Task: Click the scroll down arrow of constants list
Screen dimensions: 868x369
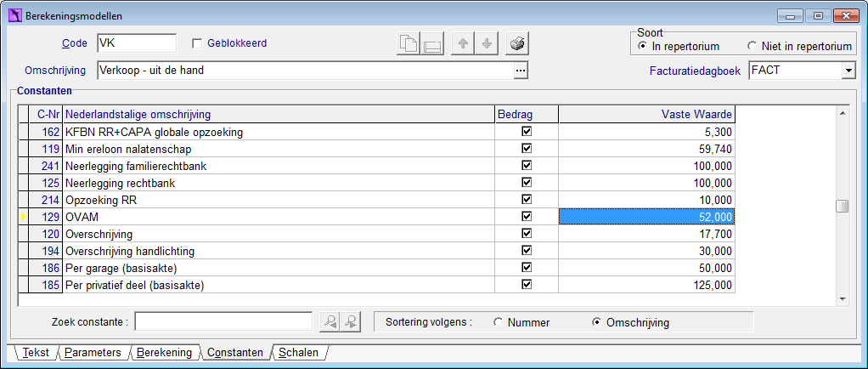Action: (x=842, y=299)
